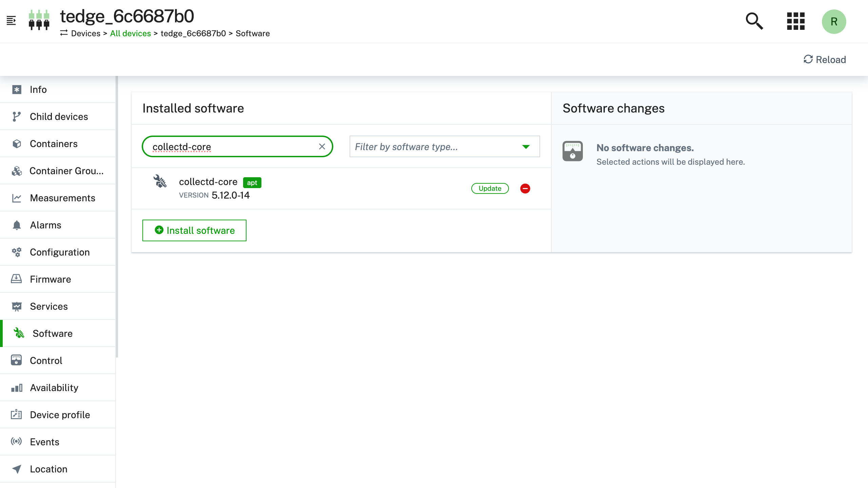
Task: Click the Reload button
Action: (825, 60)
